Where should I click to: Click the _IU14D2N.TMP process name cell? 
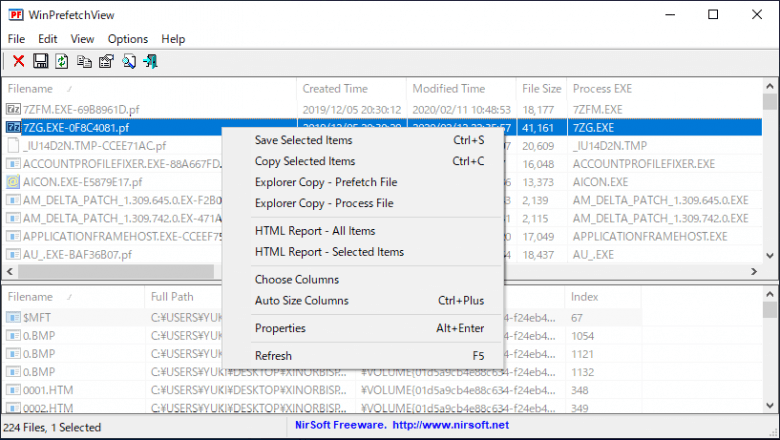point(609,146)
